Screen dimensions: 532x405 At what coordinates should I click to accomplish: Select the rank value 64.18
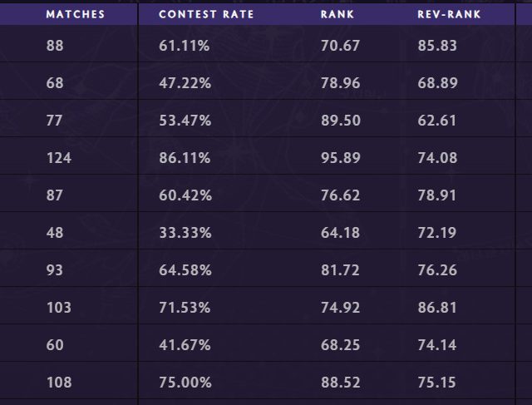(x=340, y=233)
